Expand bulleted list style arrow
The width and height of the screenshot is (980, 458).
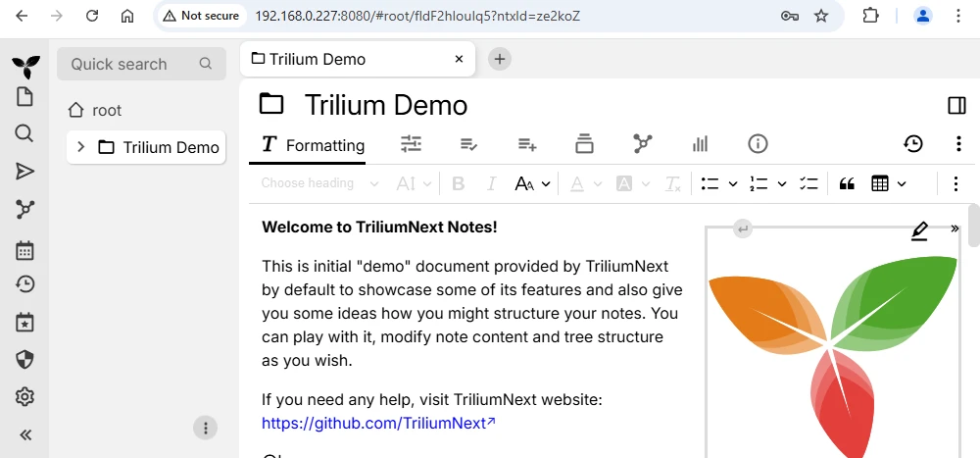pyautogui.click(x=733, y=184)
